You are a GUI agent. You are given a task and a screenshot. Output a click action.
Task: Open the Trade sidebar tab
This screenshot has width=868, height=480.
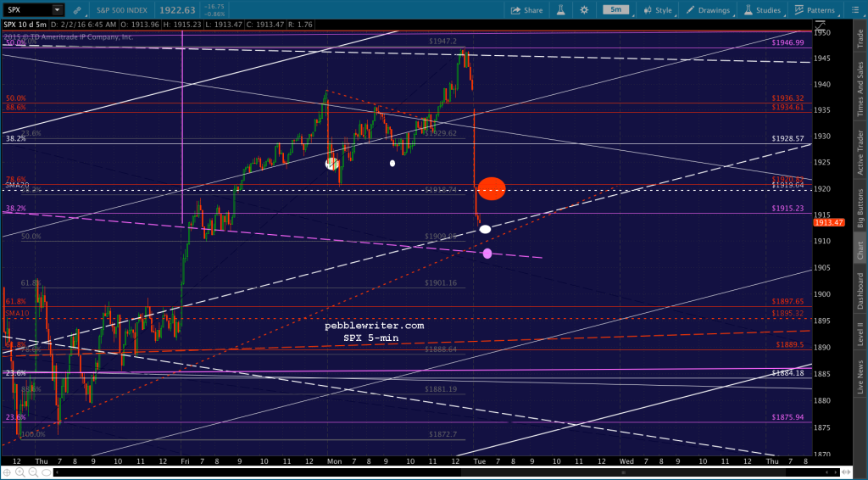860,37
